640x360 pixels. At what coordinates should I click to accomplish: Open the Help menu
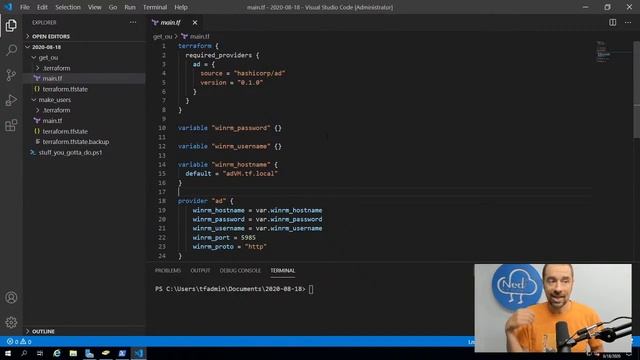(181, 7)
